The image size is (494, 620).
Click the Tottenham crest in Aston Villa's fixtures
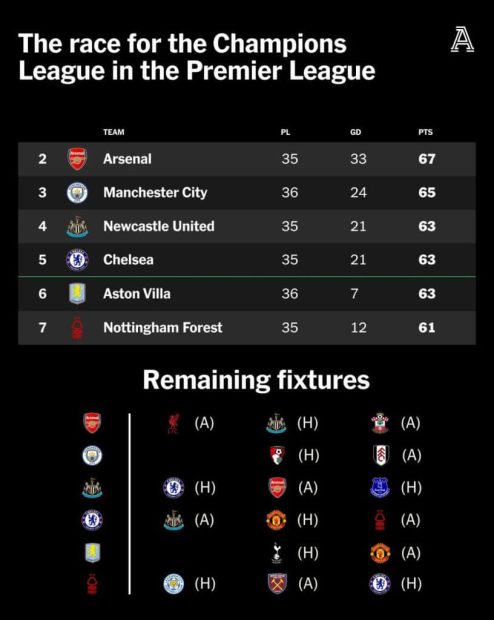point(277,553)
